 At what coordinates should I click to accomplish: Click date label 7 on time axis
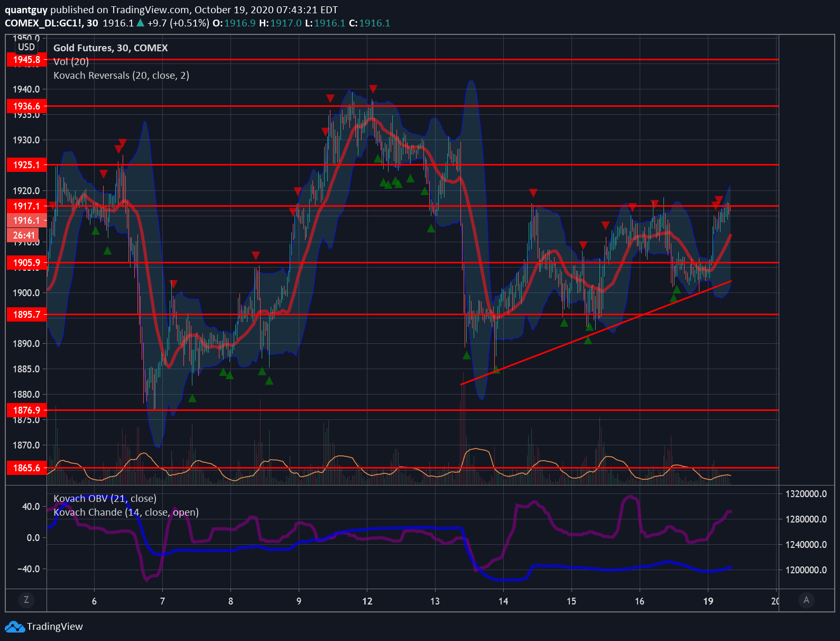pos(162,601)
